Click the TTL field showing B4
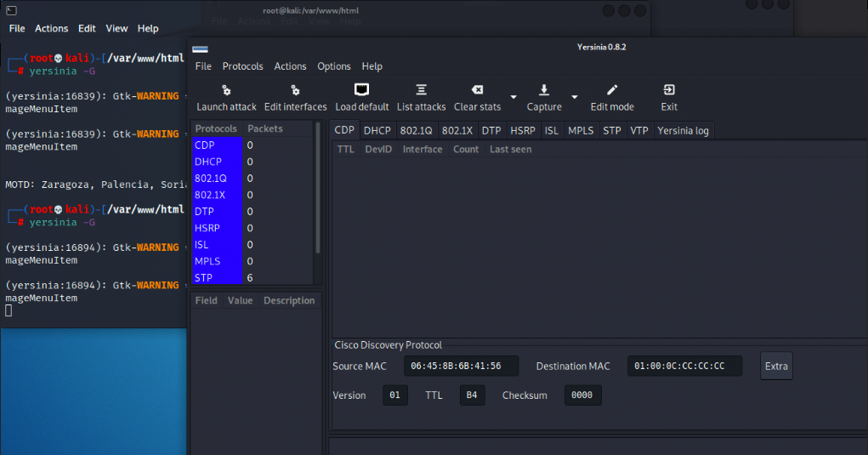The width and height of the screenshot is (868, 455). pos(472,395)
